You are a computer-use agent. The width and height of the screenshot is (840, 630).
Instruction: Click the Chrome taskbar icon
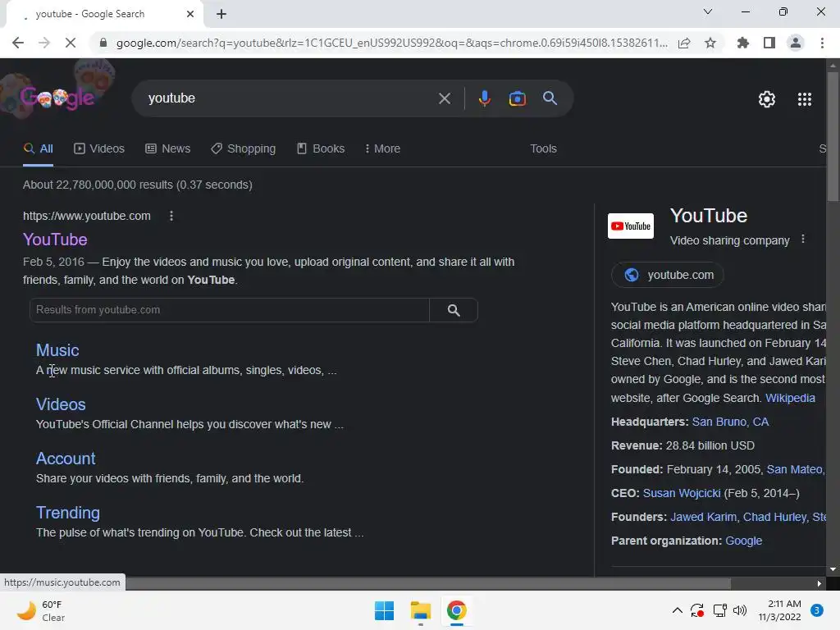point(456,610)
